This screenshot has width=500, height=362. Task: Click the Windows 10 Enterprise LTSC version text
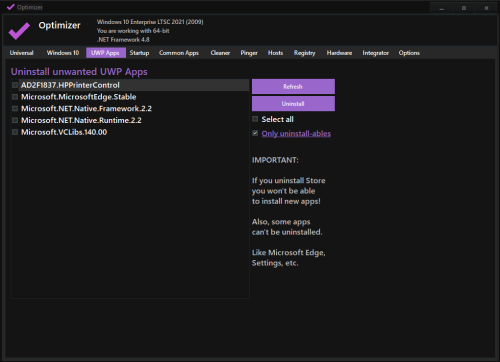(150, 22)
